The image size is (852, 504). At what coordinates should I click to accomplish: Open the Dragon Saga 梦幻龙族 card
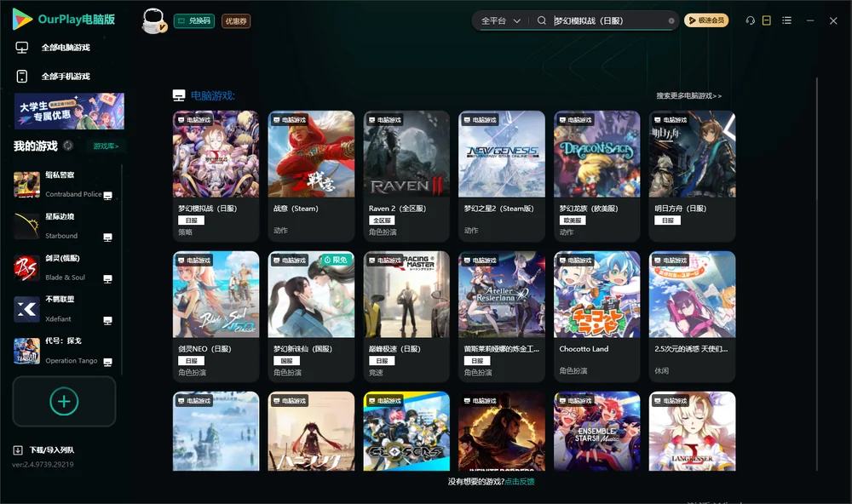point(596,176)
